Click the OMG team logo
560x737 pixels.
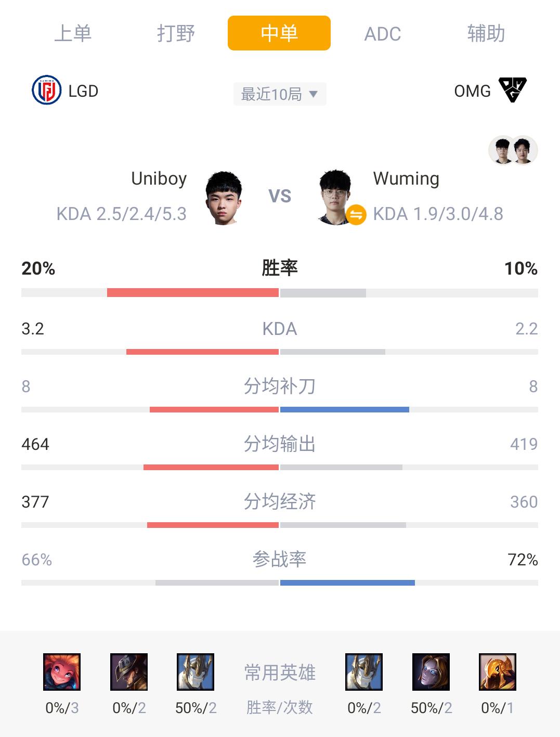pos(512,90)
